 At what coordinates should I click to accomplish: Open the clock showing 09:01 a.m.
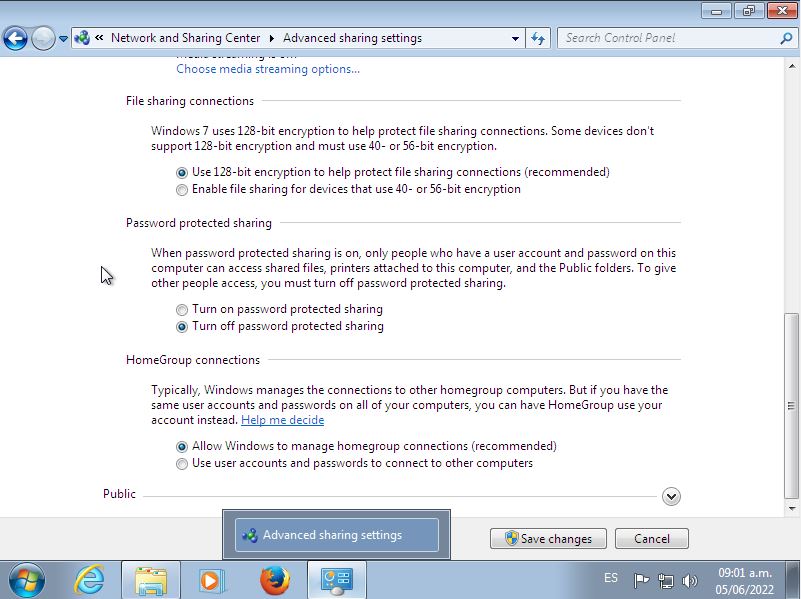pos(744,581)
